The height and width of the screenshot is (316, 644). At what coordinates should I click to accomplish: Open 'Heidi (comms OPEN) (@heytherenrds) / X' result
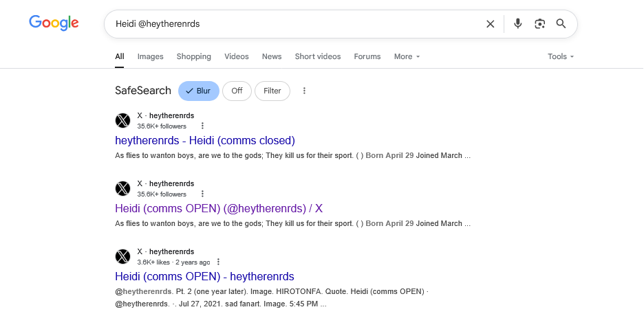219,209
